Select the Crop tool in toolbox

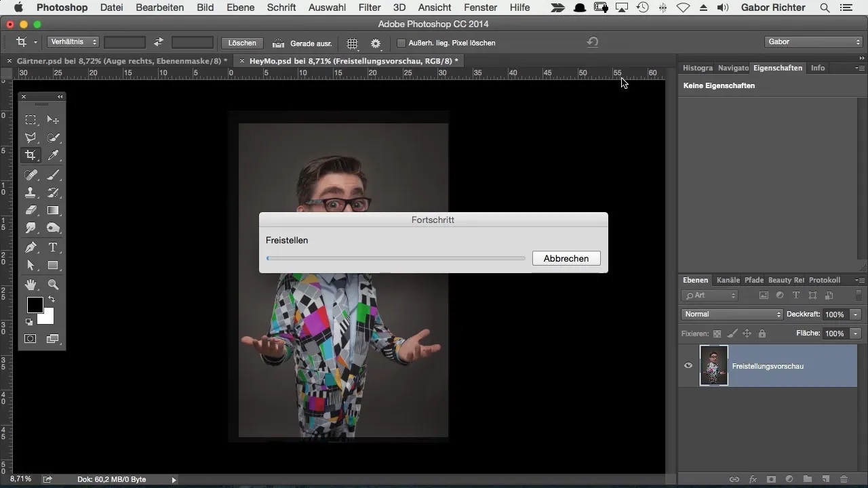(x=31, y=156)
